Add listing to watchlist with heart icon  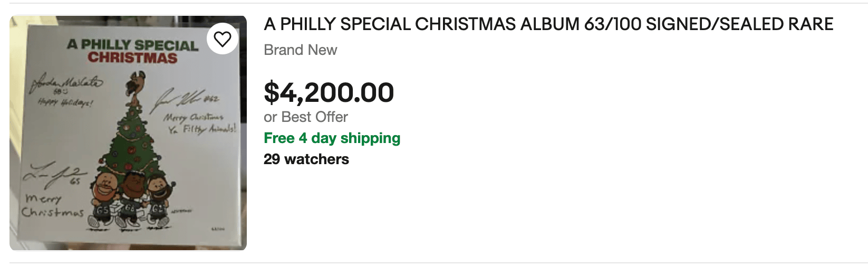coord(223,39)
